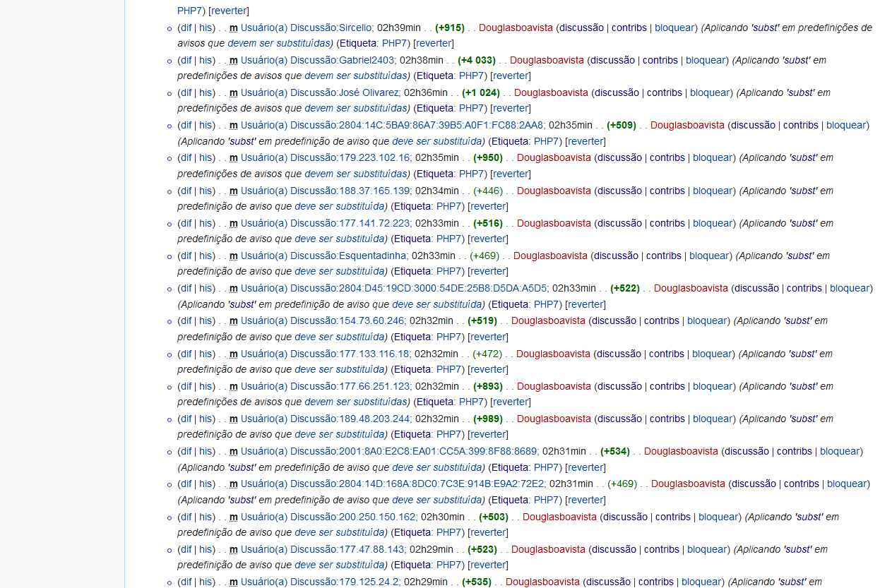
Task: Click the 02h36min timestamp text
Action: pyautogui.click(x=426, y=92)
